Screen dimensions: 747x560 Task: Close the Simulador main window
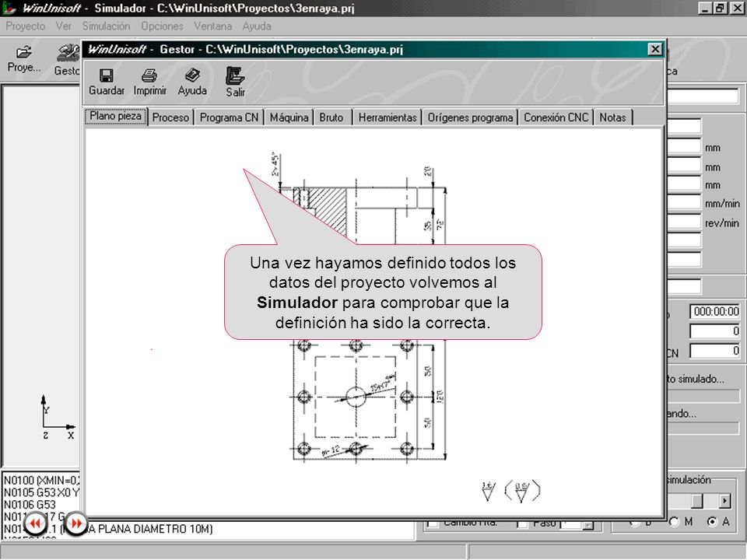737,8
